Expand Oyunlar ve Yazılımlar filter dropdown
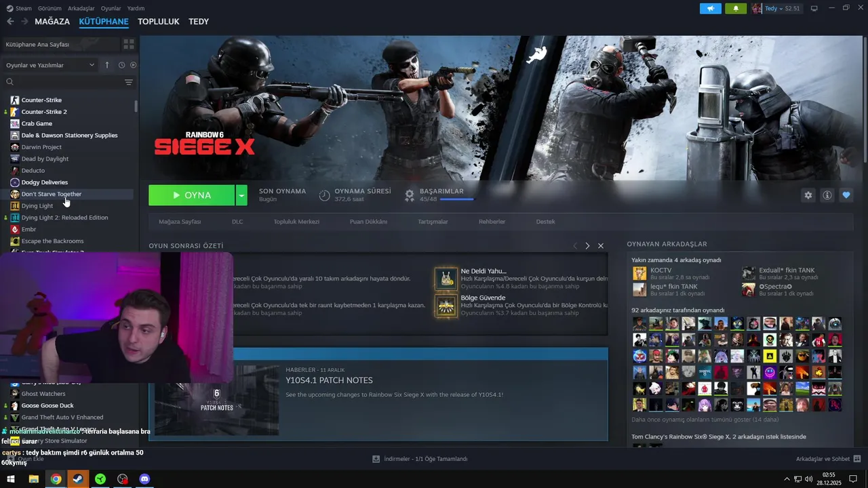This screenshot has width=868, height=488. [x=51, y=65]
